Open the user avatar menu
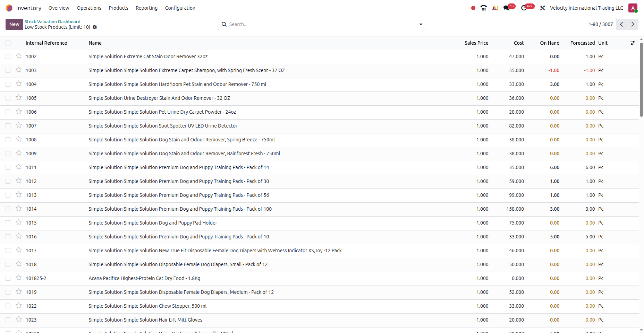Viewport: 644px width, 333px height. (x=633, y=8)
